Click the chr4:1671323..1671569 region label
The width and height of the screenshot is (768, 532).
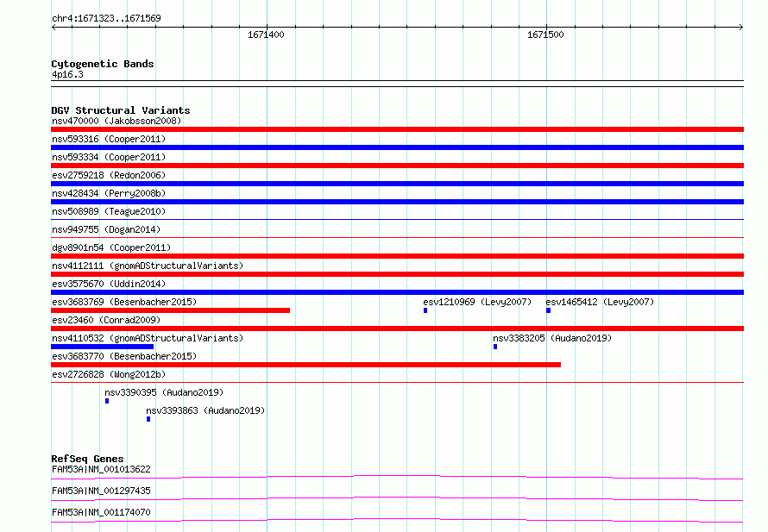(106, 18)
